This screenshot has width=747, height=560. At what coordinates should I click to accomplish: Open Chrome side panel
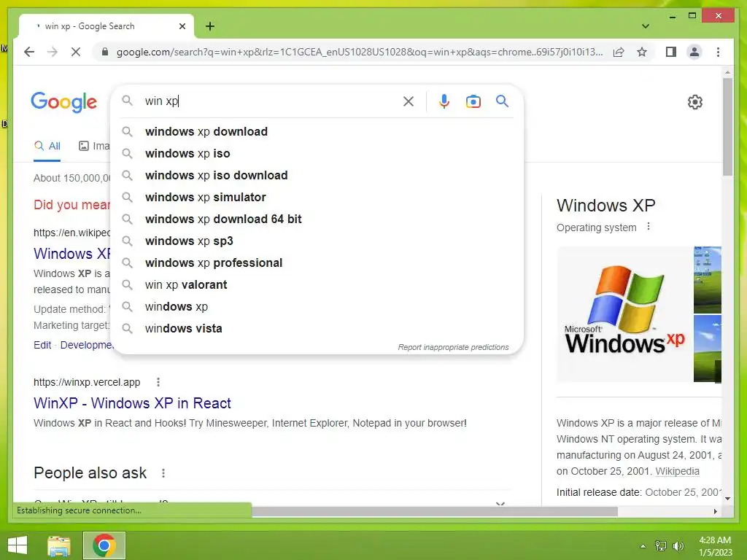pos(671,52)
